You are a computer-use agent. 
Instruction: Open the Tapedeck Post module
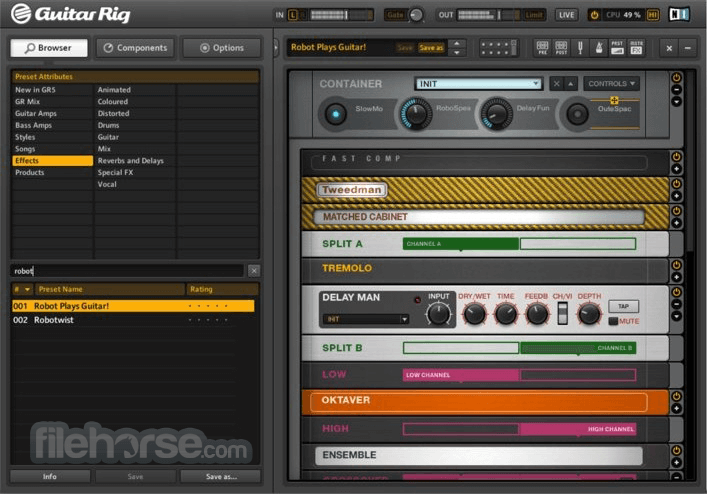click(561, 47)
